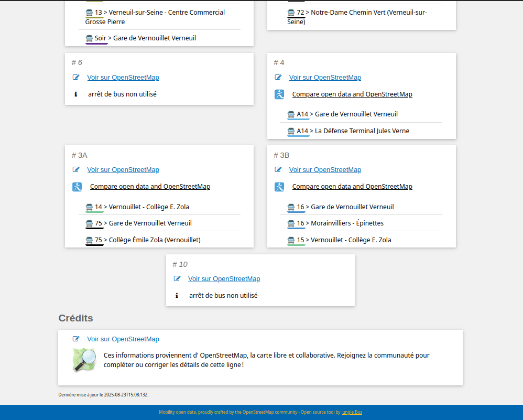Follow the Jungle Bus footer link
523x420 pixels.
[352, 412]
